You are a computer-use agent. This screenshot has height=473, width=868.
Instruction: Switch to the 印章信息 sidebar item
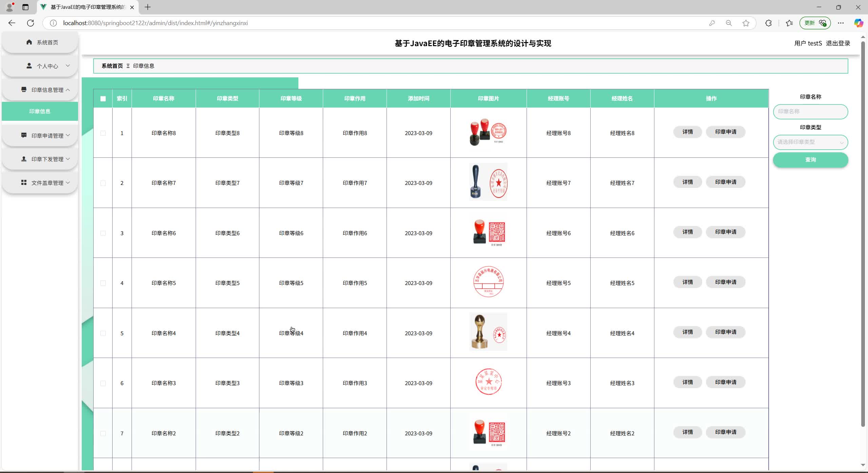click(39, 111)
